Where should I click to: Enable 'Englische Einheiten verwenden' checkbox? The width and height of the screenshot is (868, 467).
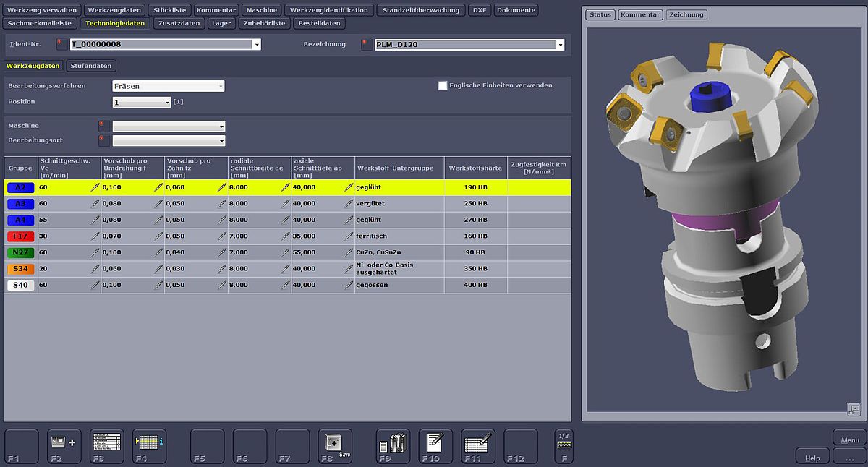[443, 85]
